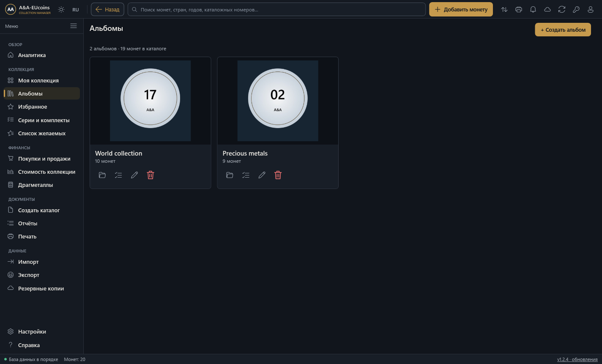The image size is (602, 364).
Task: Open Драгметаллы calculator page
Action: coord(42,185)
